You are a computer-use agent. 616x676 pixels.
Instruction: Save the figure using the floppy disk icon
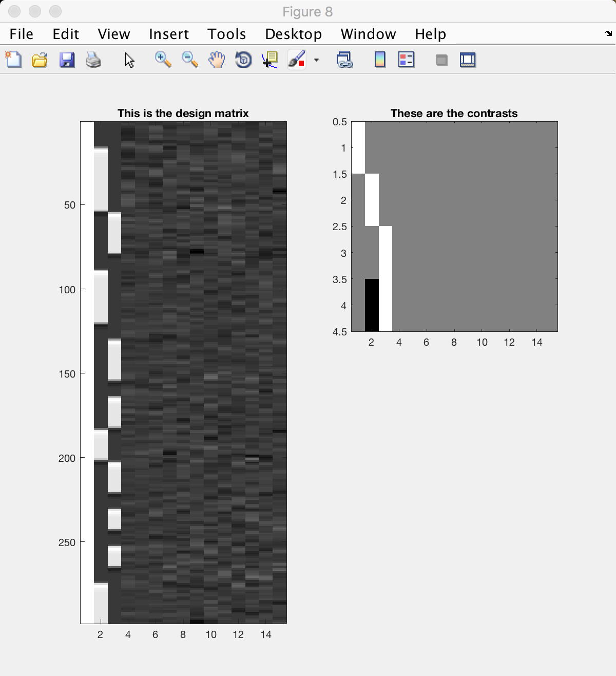(x=67, y=60)
